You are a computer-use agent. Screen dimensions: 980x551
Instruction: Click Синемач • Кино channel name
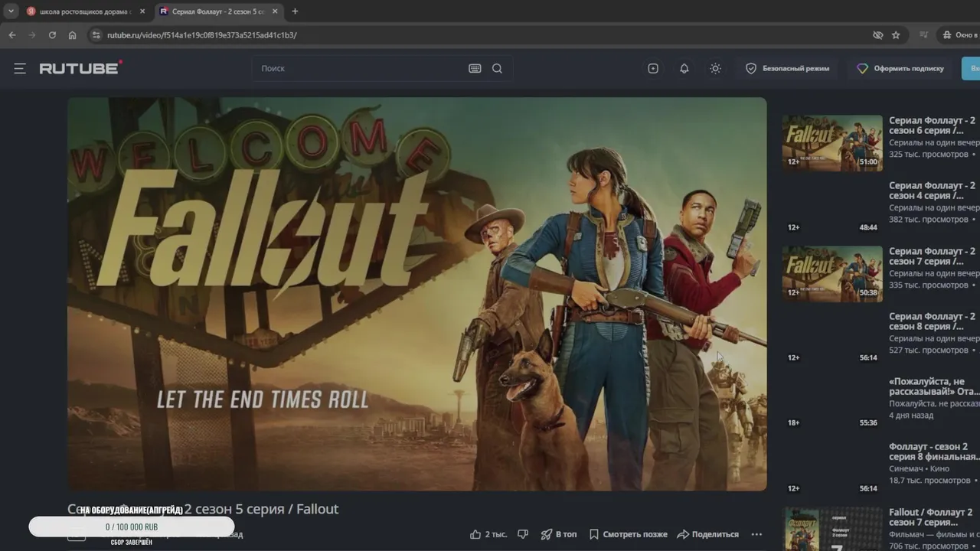point(919,468)
